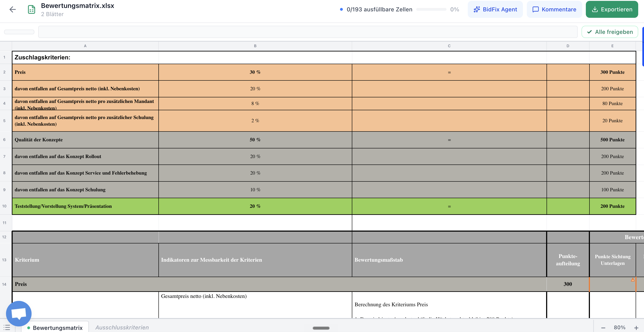This screenshot has width=644, height=332.
Task: Click 'davon entfallen auf Gesamtpreis netto (inkl. Nebenkosten)' cell
Action: (x=85, y=89)
